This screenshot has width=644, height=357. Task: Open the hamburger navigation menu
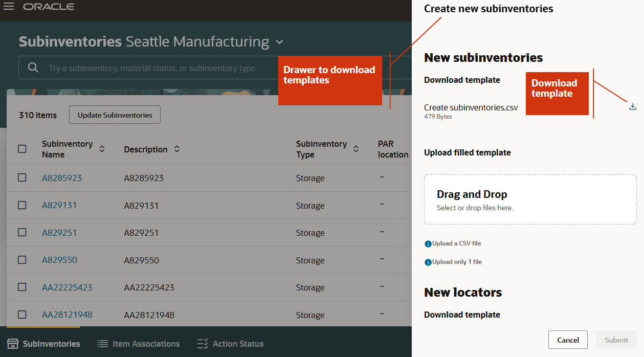coord(9,7)
